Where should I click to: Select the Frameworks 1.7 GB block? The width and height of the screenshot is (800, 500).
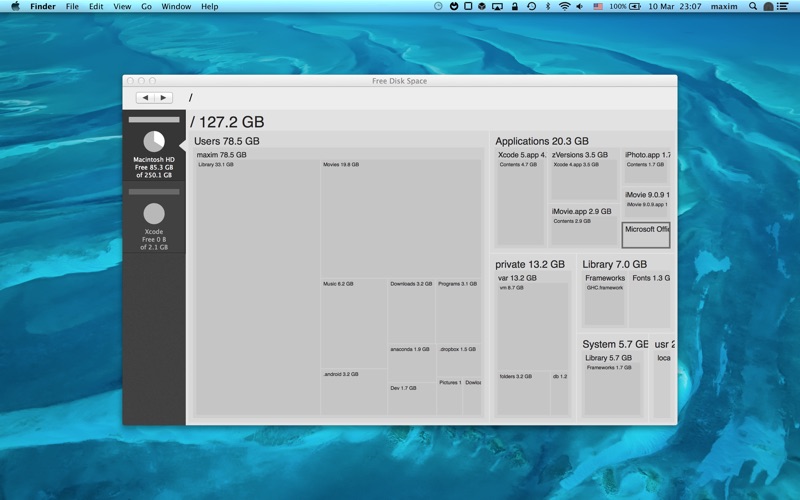click(x=612, y=389)
